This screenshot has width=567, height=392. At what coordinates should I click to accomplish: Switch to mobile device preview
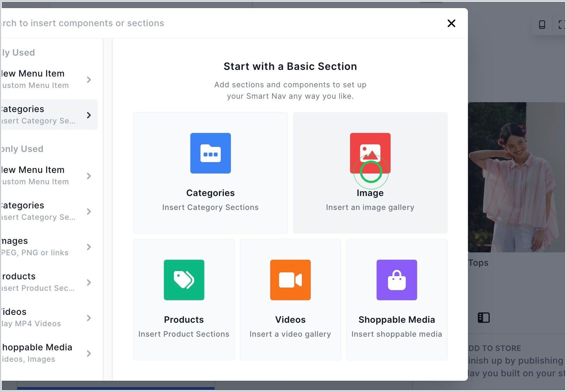coord(542,24)
